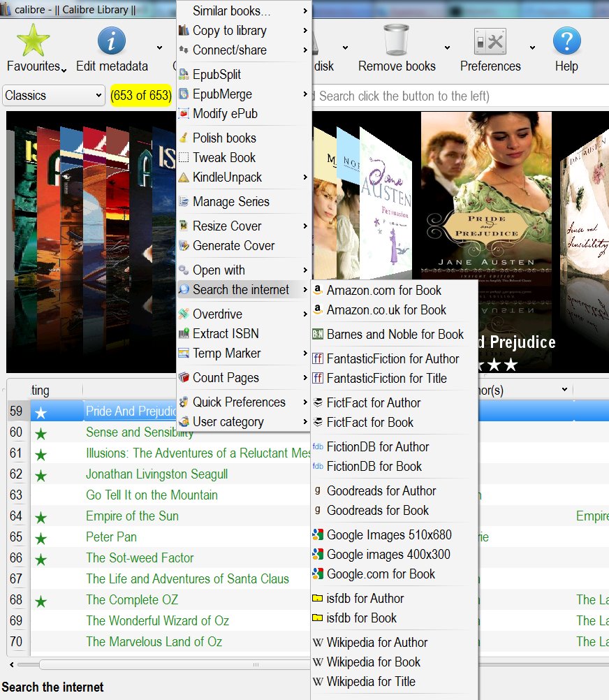Select The Complete OZ title
This screenshot has height=700, width=609.
(x=132, y=600)
